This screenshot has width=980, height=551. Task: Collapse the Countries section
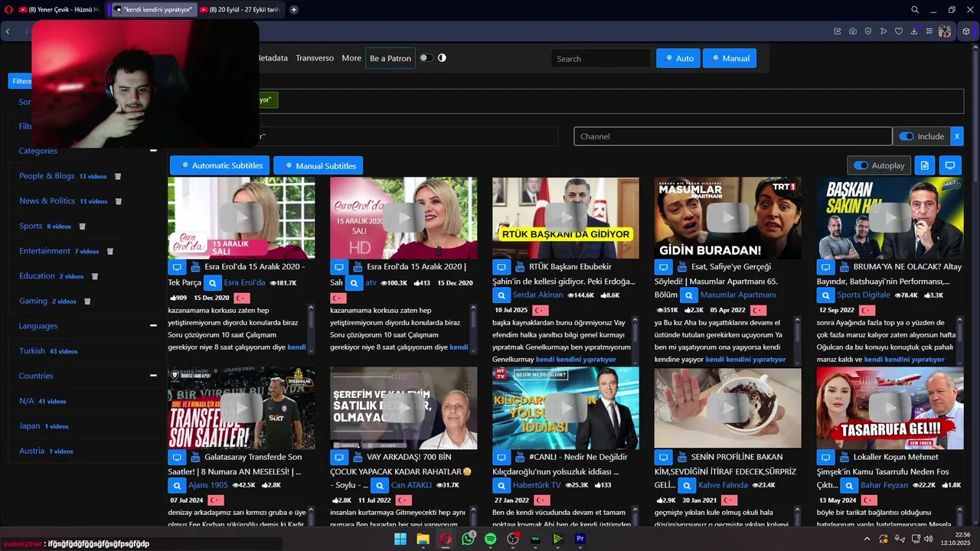pos(153,376)
